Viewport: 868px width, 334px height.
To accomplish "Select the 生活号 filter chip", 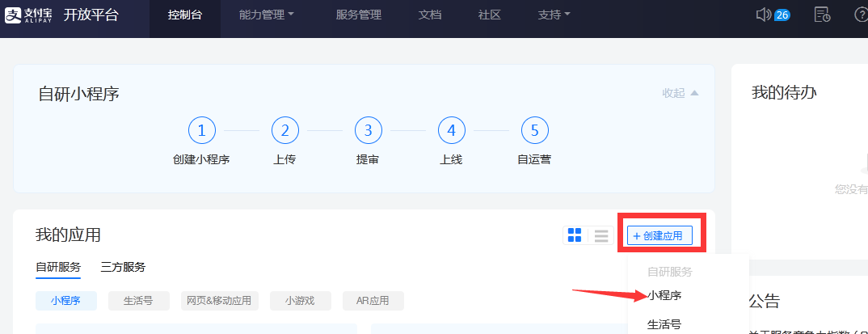I will pyautogui.click(x=140, y=301).
